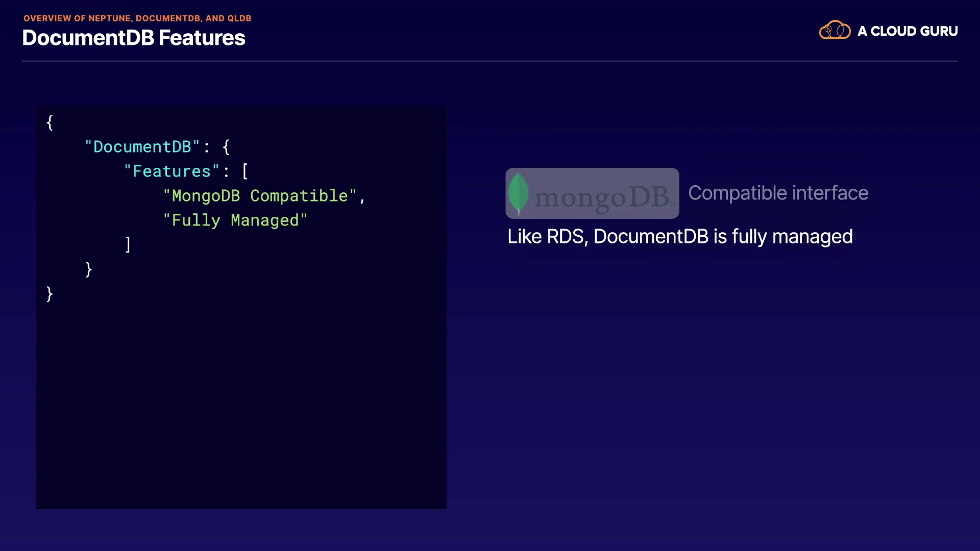Image resolution: width=980 pixels, height=551 pixels.
Task: Click the open square bracket after Features
Action: tap(245, 171)
